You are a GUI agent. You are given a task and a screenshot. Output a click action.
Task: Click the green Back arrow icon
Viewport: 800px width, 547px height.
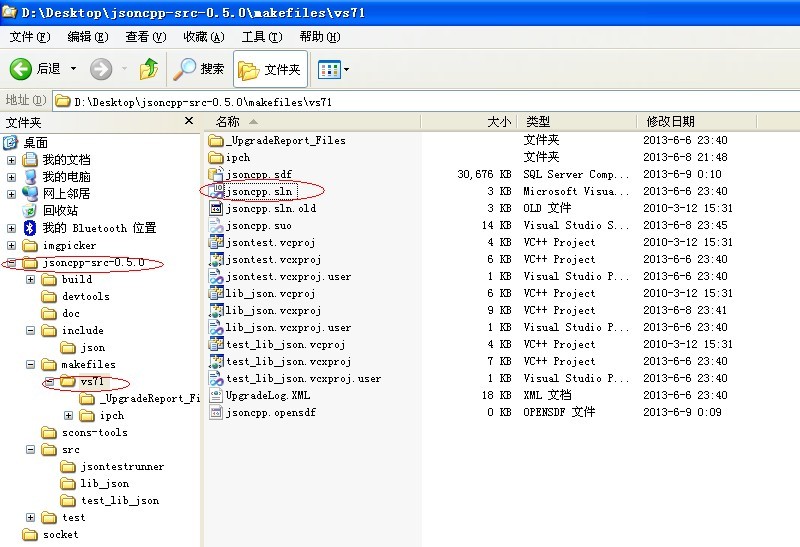20,69
